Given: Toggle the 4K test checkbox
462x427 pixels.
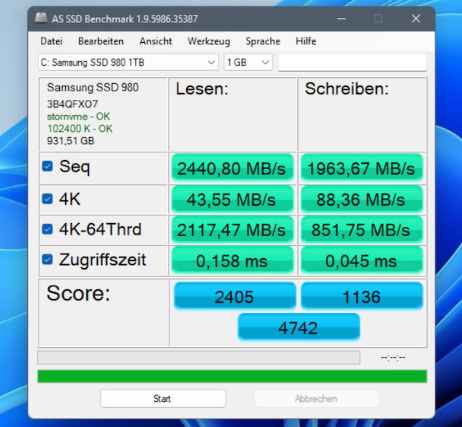Looking at the screenshot, I should coord(47,199).
